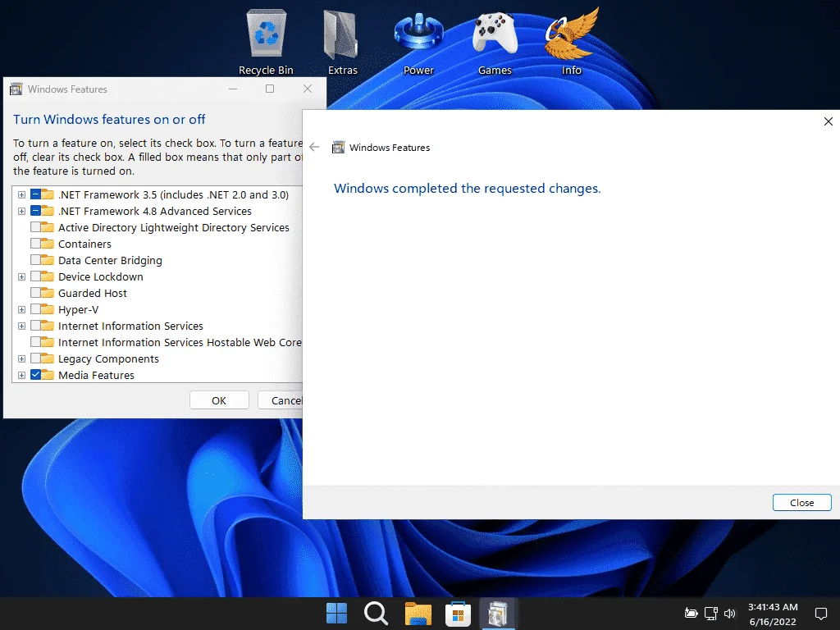
Task: Open File Explorer from taskbar
Action: pos(418,614)
